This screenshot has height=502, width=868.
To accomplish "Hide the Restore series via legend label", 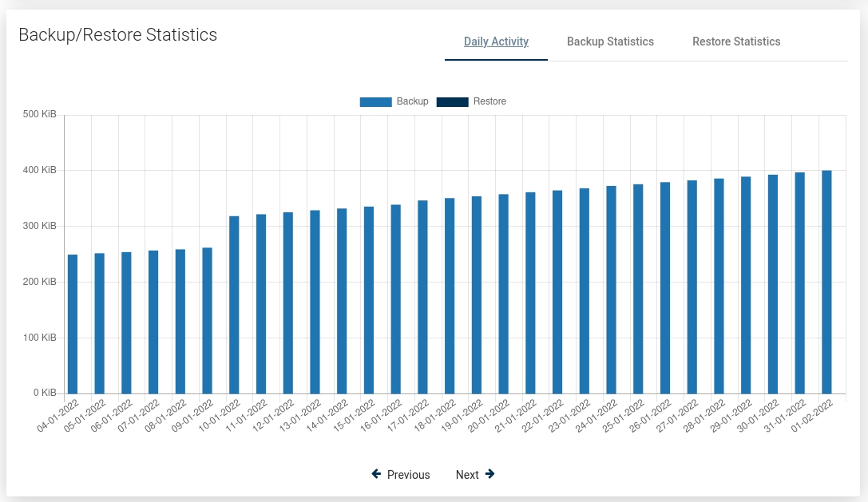I will [x=489, y=101].
